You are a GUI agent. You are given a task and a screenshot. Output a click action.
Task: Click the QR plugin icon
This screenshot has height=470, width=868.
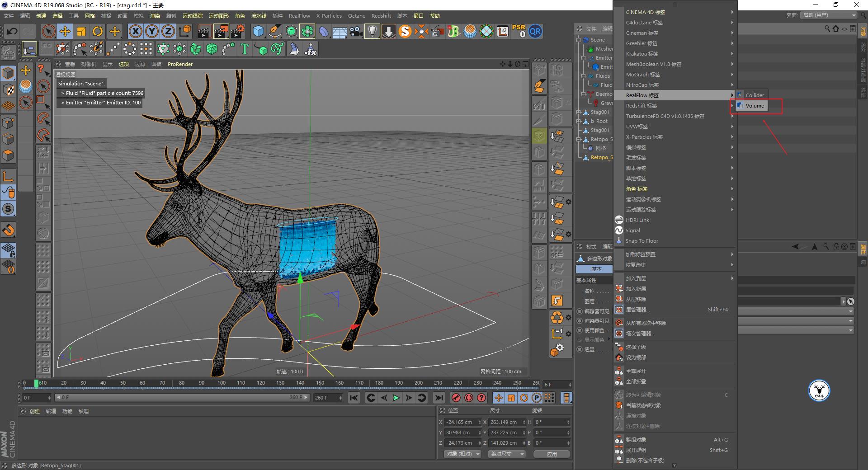coord(535,31)
